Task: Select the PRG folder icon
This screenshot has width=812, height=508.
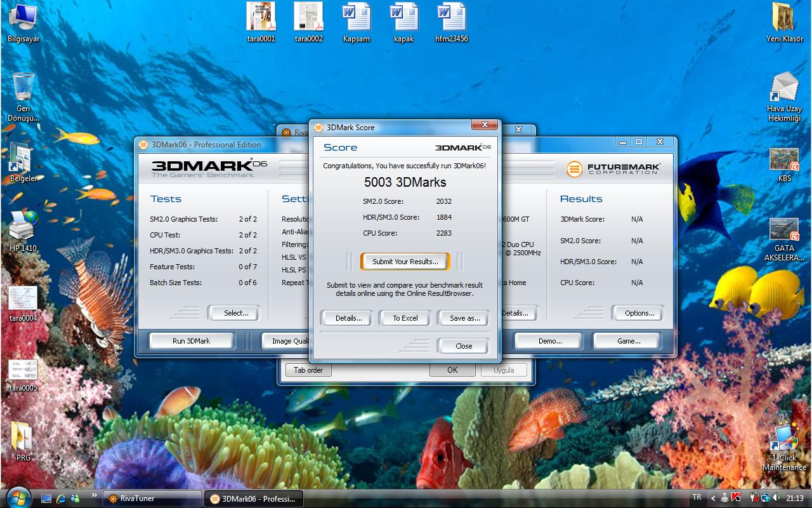Action: [23, 440]
